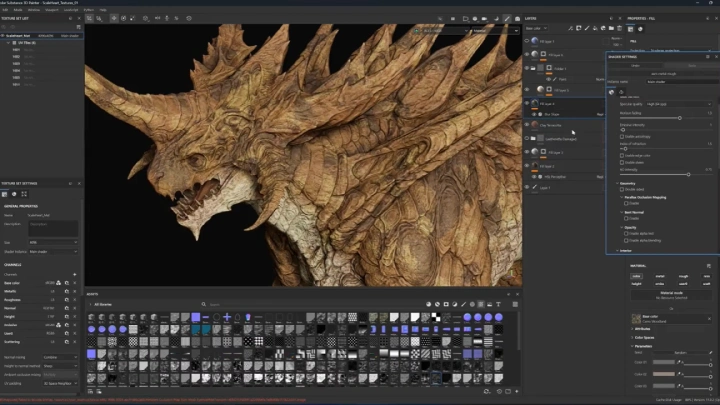This screenshot has width=720, height=405.
Task: Add a new channel with the plus icon
Action: [x=75, y=274]
